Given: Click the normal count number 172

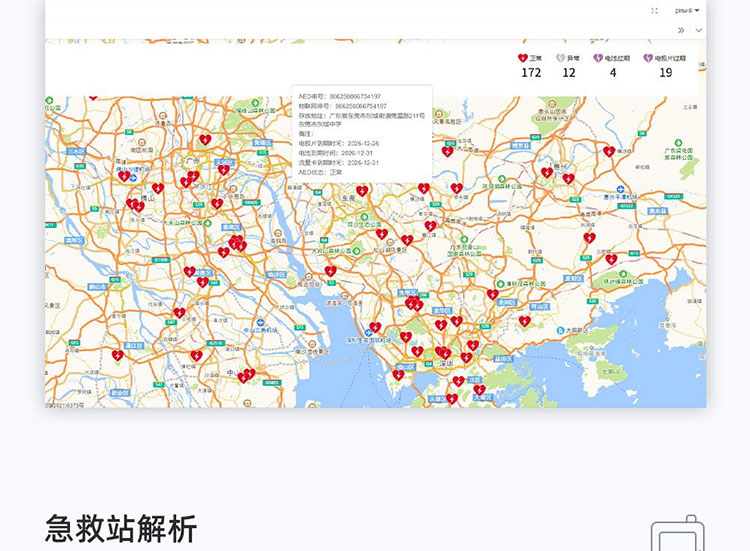Looking at the screenshot, I should click(x=531, y=73).
